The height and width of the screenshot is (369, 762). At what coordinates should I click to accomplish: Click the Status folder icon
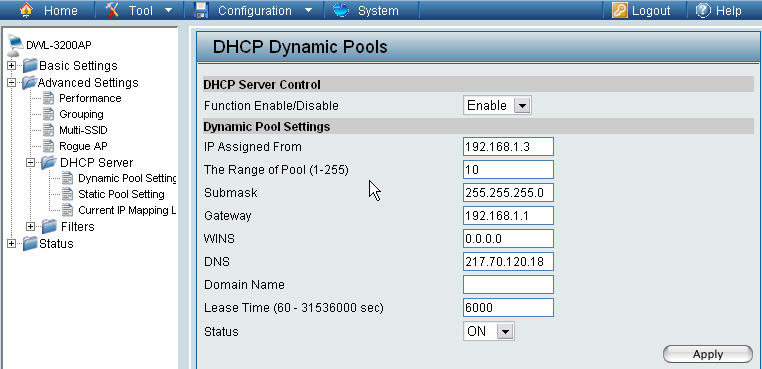pyautogui.click(x=30, y=243)
